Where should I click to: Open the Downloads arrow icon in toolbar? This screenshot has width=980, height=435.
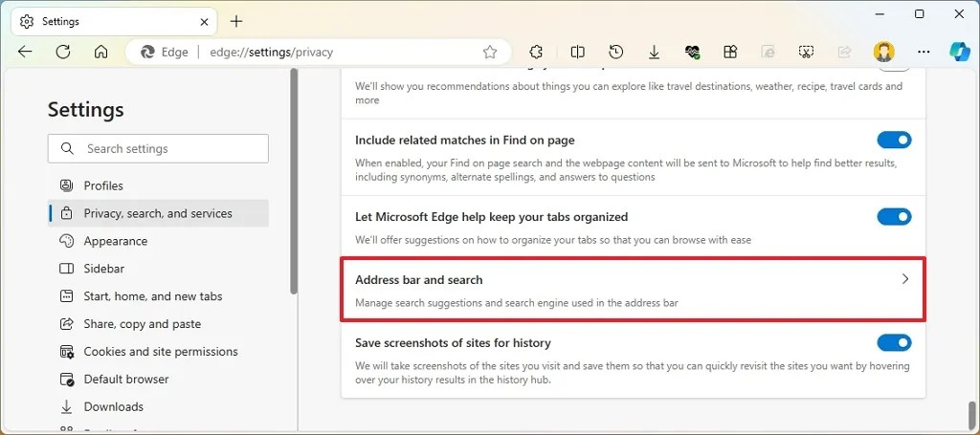(x=654, y=53)
